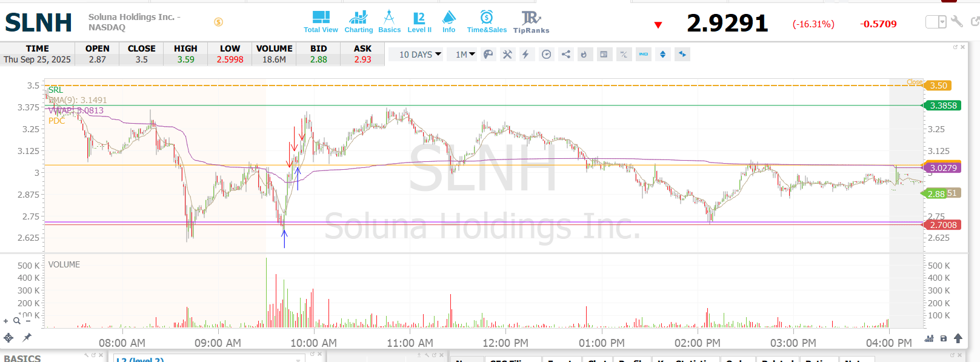Open the Charting tool

[x=358, y=22]
